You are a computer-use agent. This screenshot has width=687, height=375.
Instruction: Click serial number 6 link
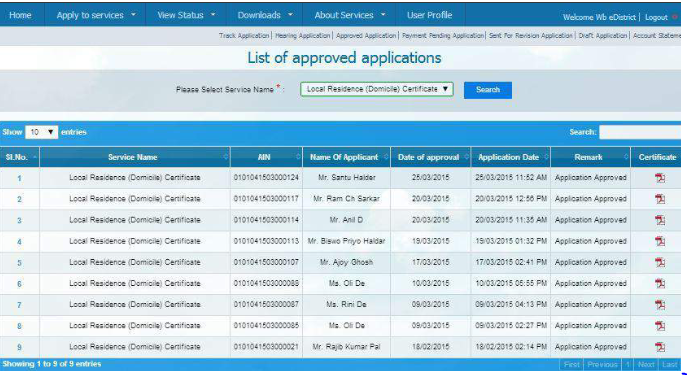19,284
